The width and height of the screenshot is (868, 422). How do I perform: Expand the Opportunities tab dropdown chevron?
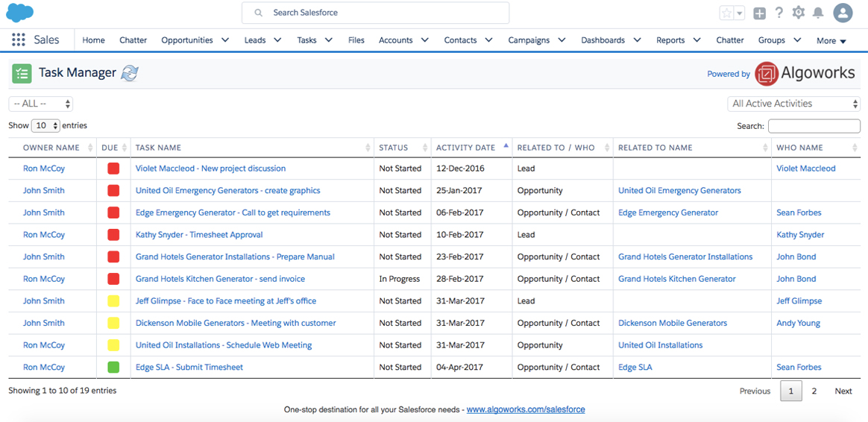point(225,40)
